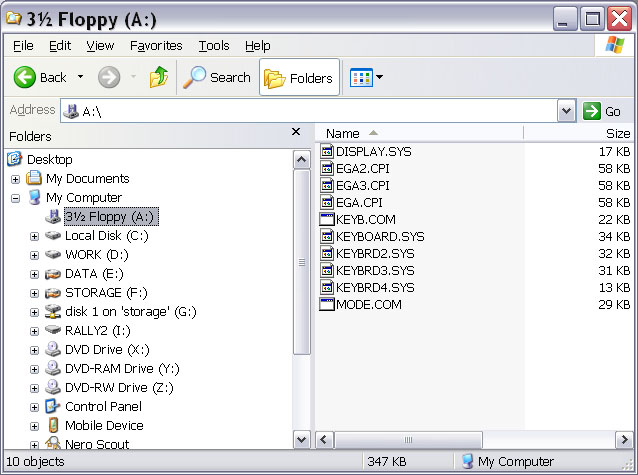This screenshot has width=638, height=475.
Task: Click the Control Panel icon in tree
Action: point(53,406)
